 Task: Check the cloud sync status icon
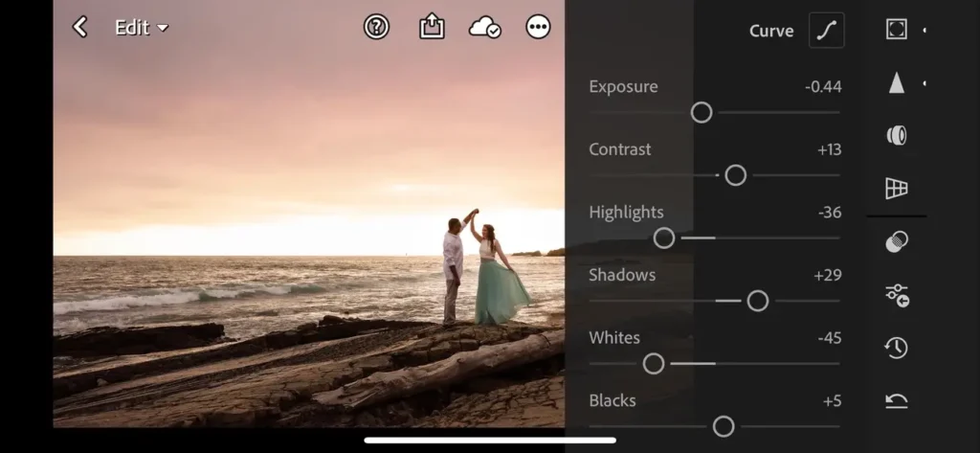[484, 27]
